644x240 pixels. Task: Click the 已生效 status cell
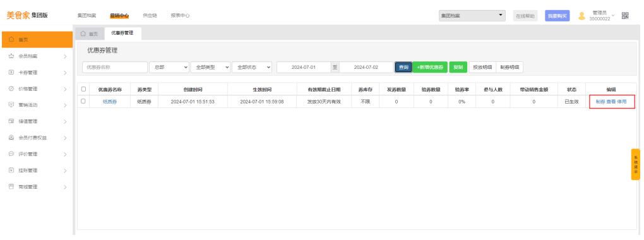tap(571, 102)
